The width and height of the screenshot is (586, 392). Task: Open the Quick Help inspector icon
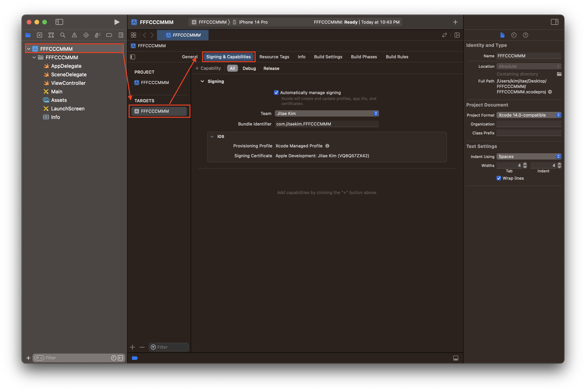pyautogui.click(x=525, y=35)
